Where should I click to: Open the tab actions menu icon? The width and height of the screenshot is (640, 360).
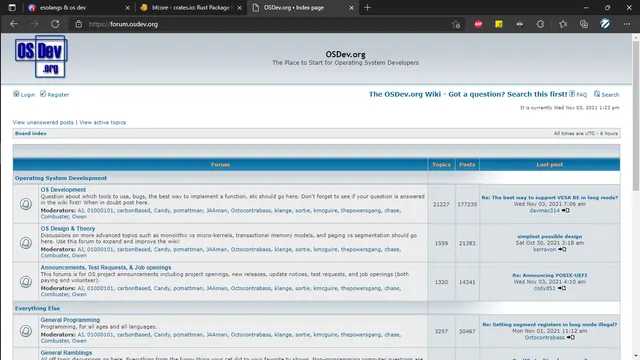[12, 7]
